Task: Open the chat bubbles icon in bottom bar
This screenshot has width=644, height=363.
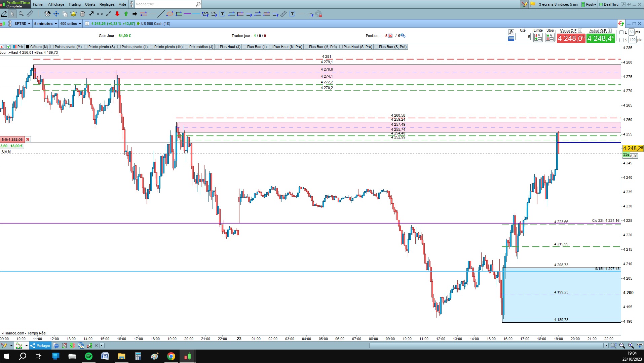Action: coord(56,346)
